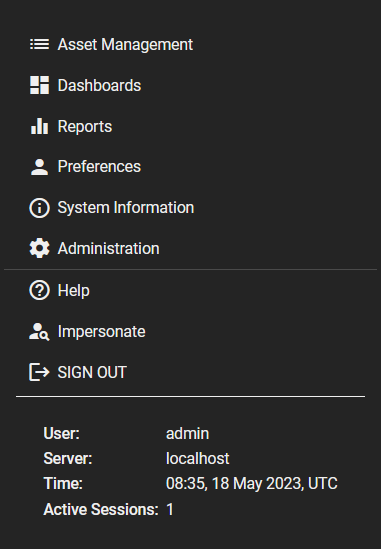This screenshot has height=549, width=381.
Task: Click the active sessions count '1'
Action: click(x=170, y=509)
